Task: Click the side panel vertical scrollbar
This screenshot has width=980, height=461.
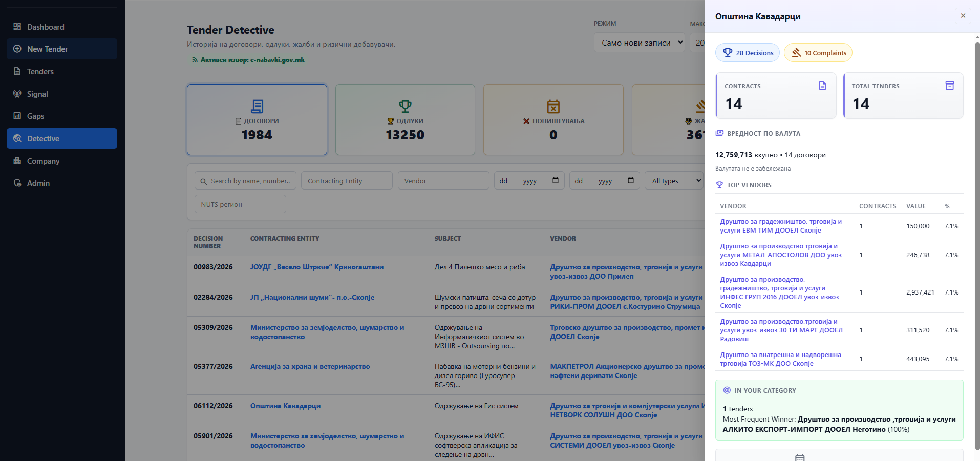Action: pos(977,246)
